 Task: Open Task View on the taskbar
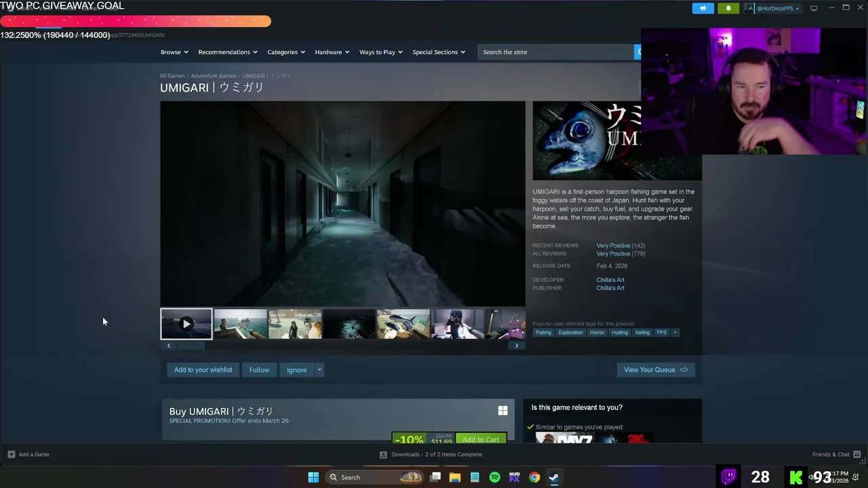[435, 477]
